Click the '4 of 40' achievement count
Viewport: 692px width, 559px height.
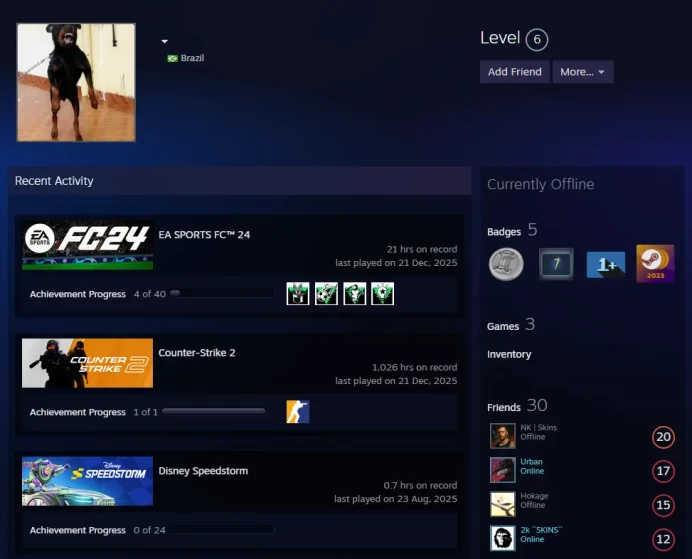tap(150, 294)
